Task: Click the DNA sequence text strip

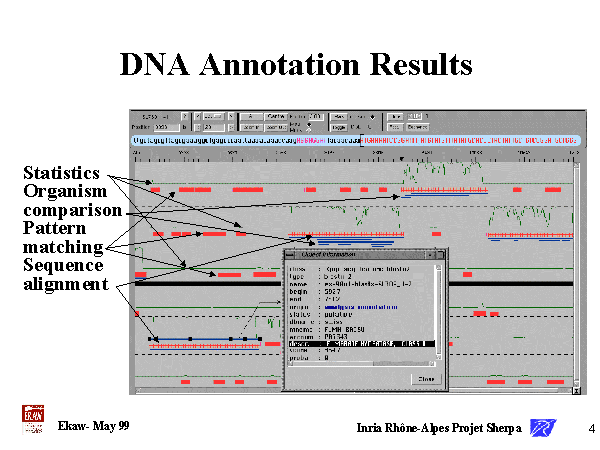Action: coord(352,141)
